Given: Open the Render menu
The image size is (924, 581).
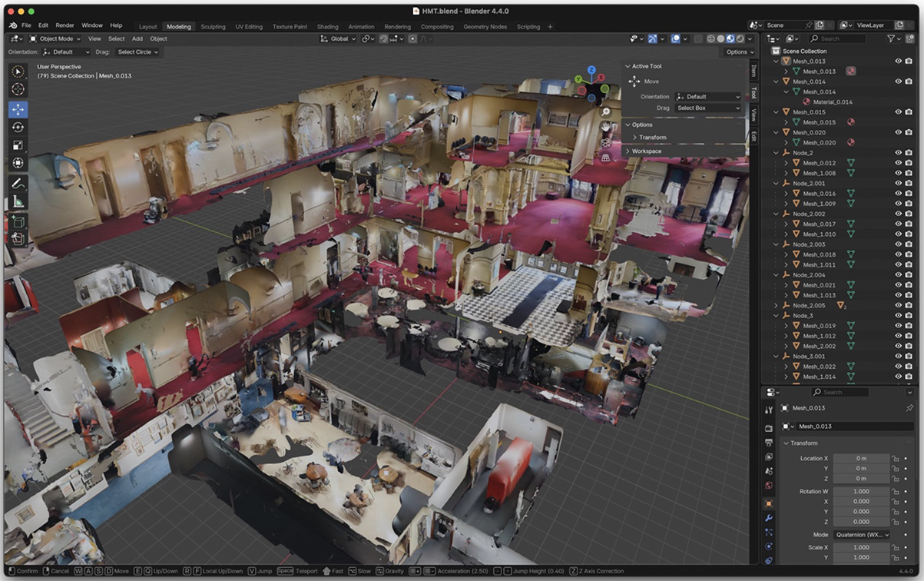Looking at the screenshot, I should (x=65, y=25).
